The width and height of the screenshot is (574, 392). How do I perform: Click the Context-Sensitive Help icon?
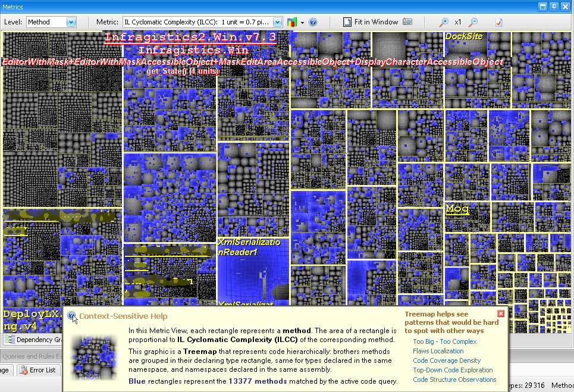point(72,316)
